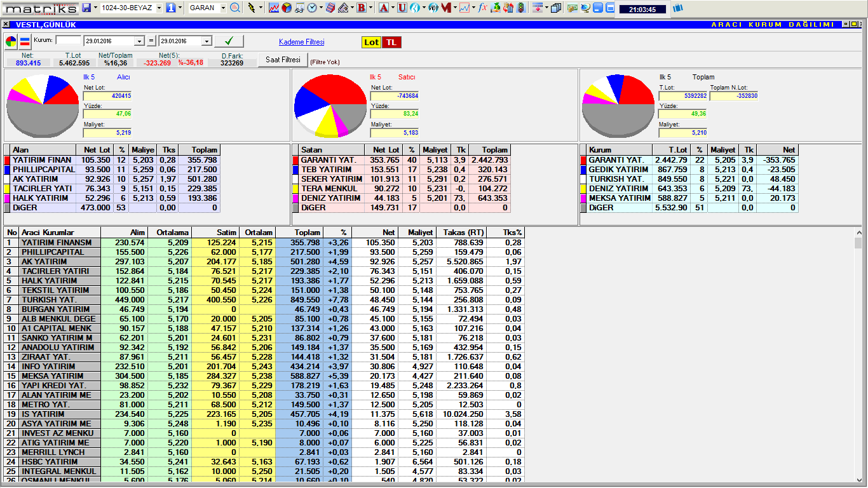Toggle the Lot display mode
This screenshot has height=488, width=868.
[x=371, y=42]
